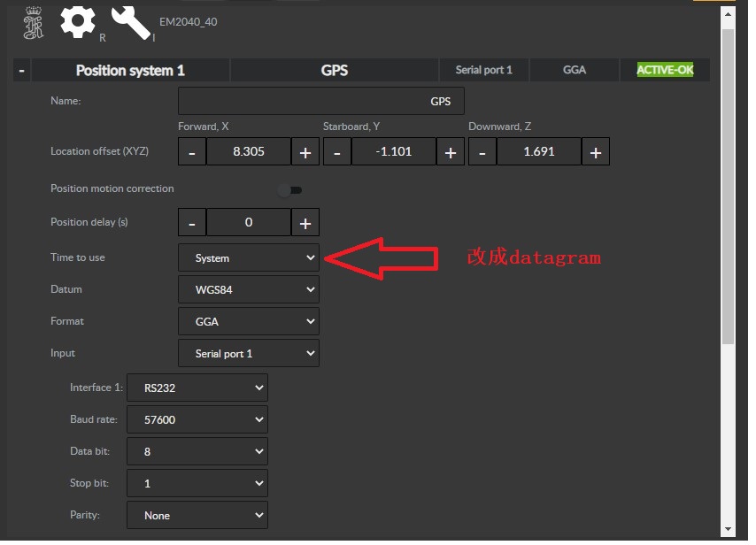Decrease Starboard Y offset
Screen dimensions: 756x545
coord(337,152)
